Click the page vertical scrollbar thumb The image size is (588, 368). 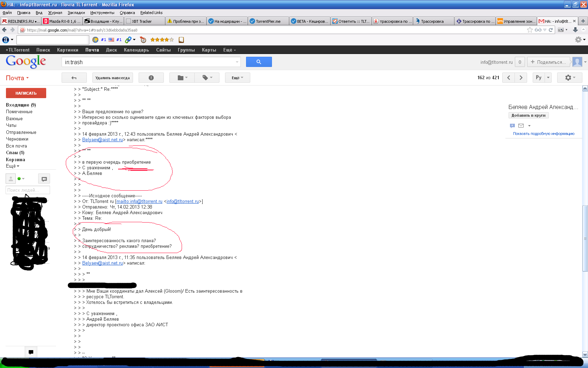585,238
